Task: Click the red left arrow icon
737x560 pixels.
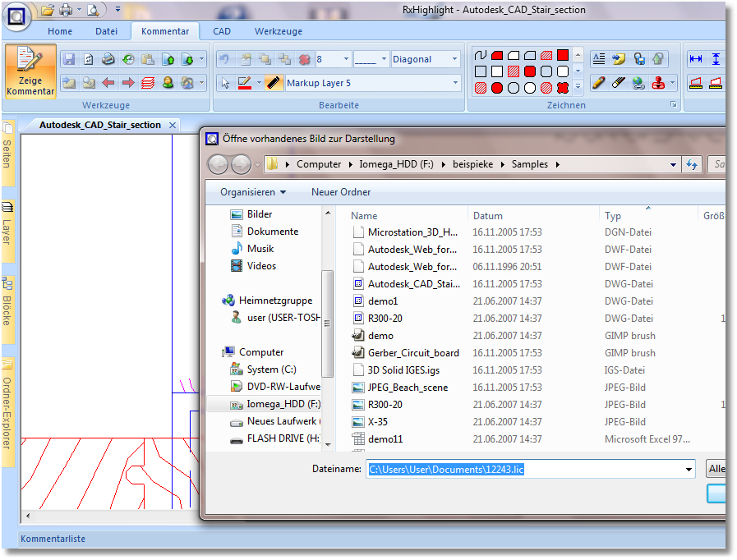Action: (108, 83)
